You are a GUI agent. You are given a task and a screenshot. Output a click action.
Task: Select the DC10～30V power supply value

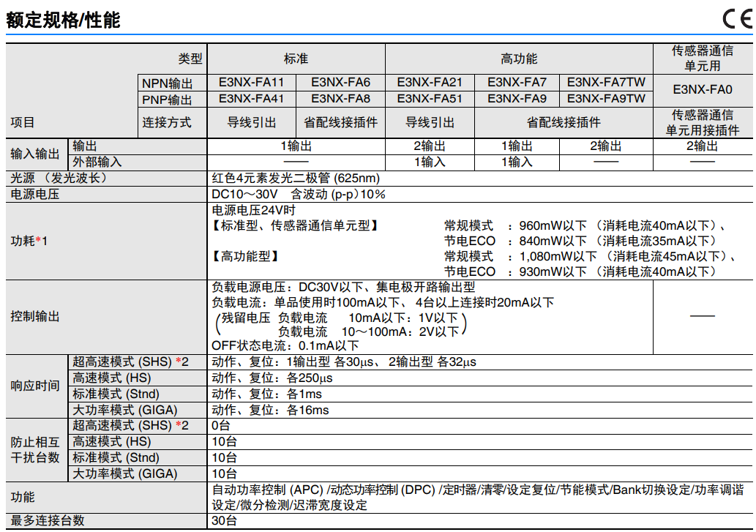[299, 194]
